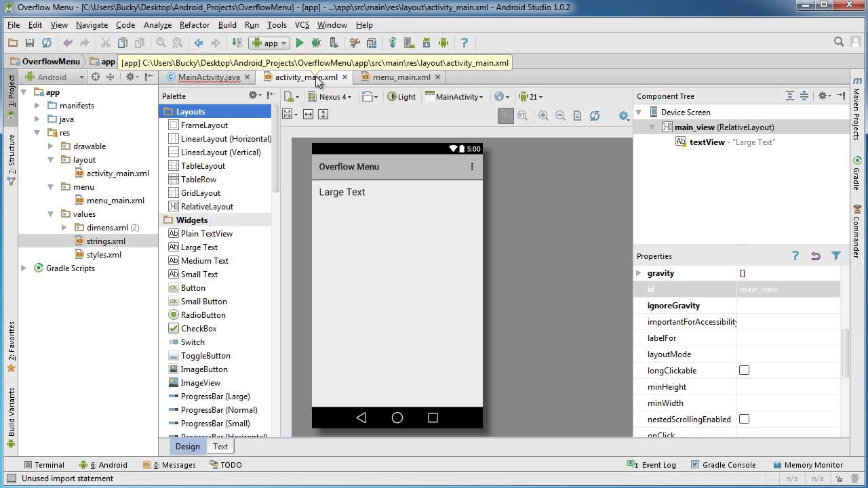The image size is (868, 488).
Task: Click the Properties filter funnel icon
Action: [x=836, y=256]
